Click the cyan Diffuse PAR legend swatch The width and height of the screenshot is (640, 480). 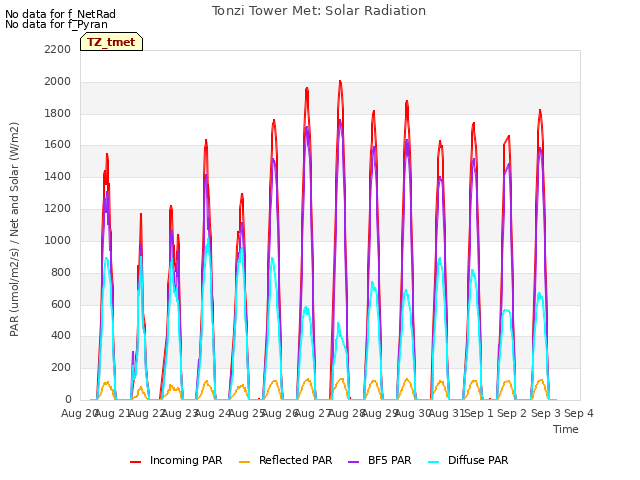click(x=434, y=462)
